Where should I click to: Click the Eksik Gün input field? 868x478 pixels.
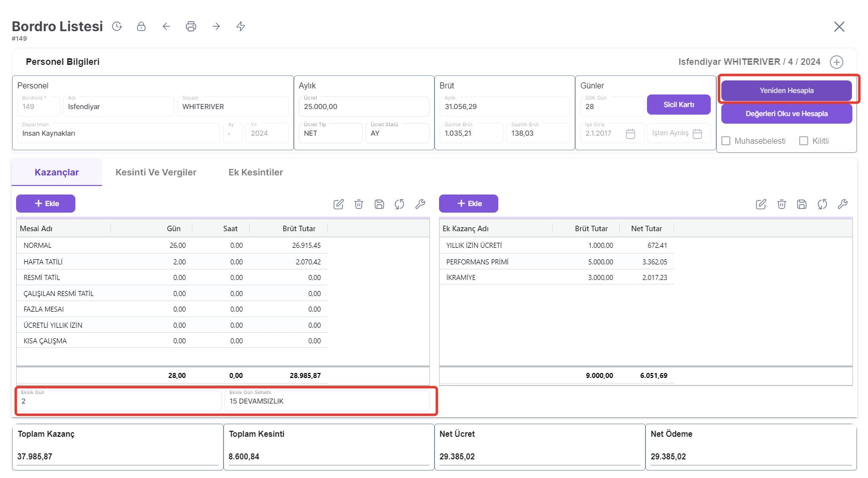tap(120, 401)
